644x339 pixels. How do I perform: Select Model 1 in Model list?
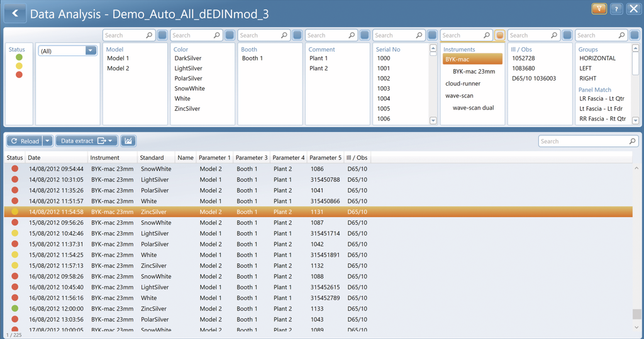pyautogui.click(x=118, y=58)
